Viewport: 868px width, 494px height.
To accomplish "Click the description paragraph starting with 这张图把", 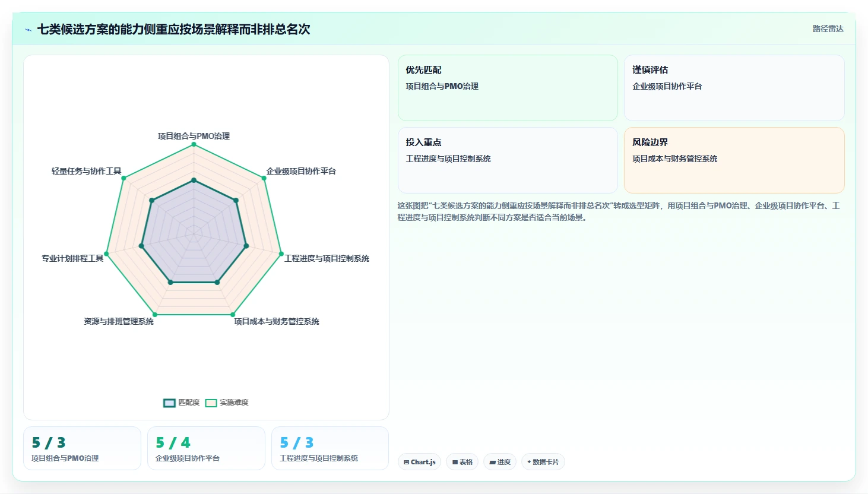I will tap(619, 211).
